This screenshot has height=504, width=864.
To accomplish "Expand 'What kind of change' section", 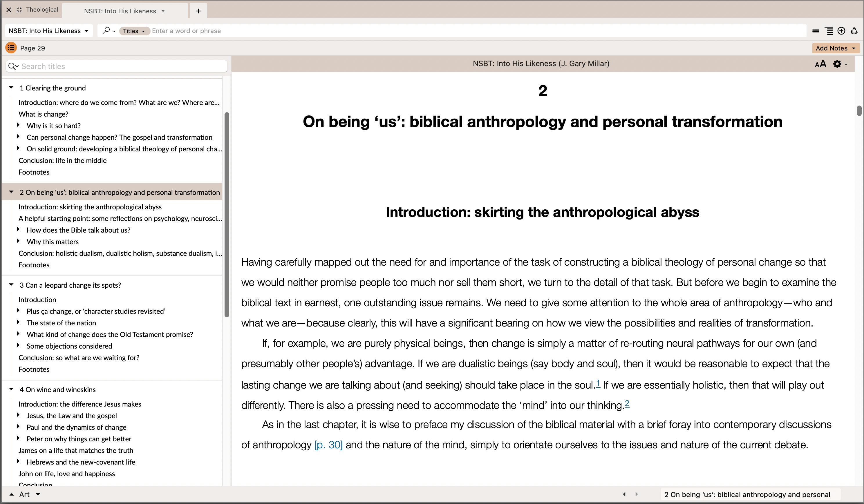I will 18,334.
